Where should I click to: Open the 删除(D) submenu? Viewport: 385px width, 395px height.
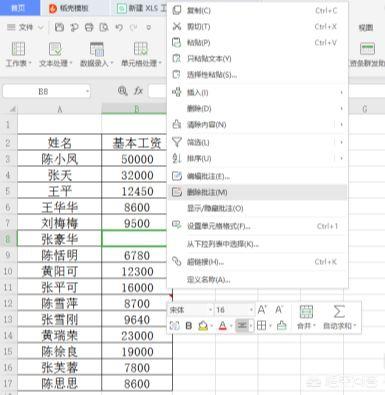[258, 108]
